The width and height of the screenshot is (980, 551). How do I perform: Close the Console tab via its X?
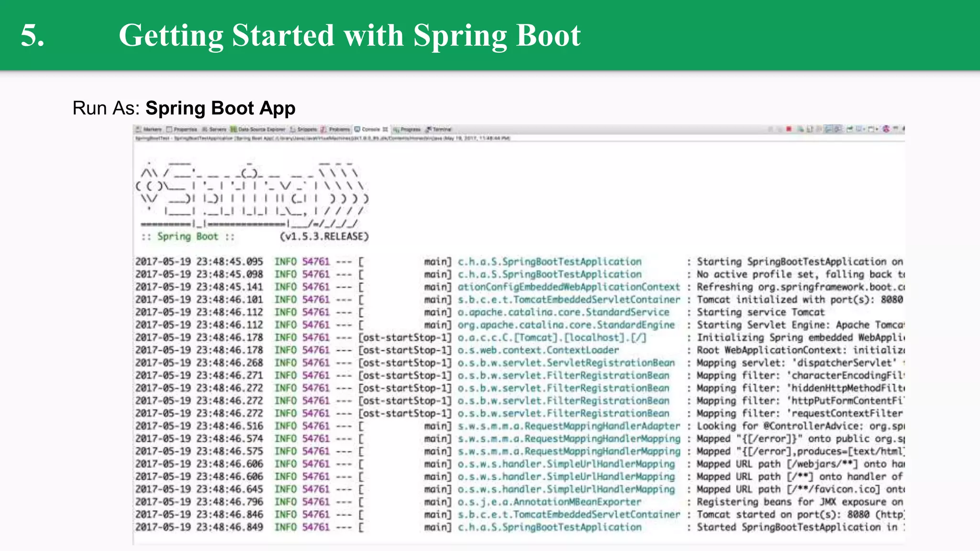click(385, 129)
